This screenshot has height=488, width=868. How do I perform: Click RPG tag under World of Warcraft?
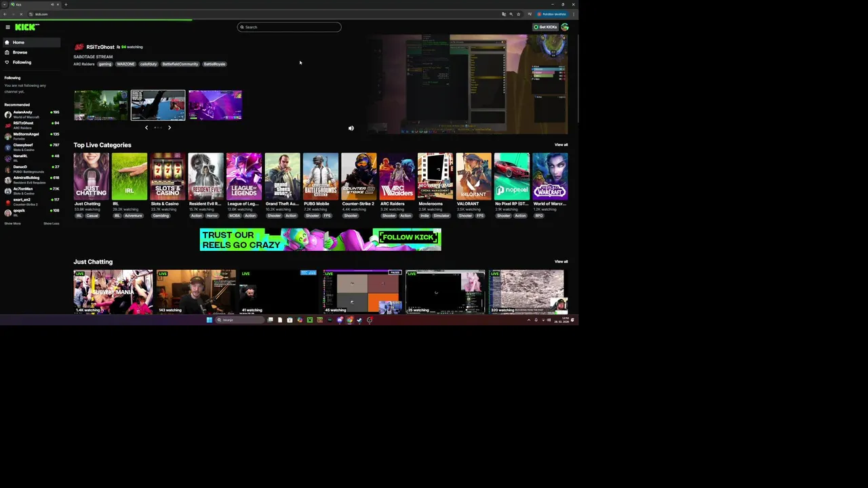[539, 216]
